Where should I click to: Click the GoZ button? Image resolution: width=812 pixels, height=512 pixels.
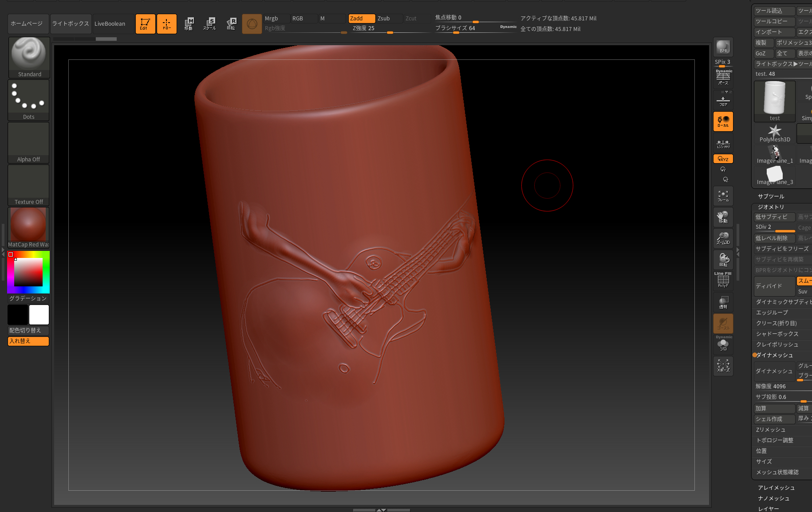tap(764, 54)
